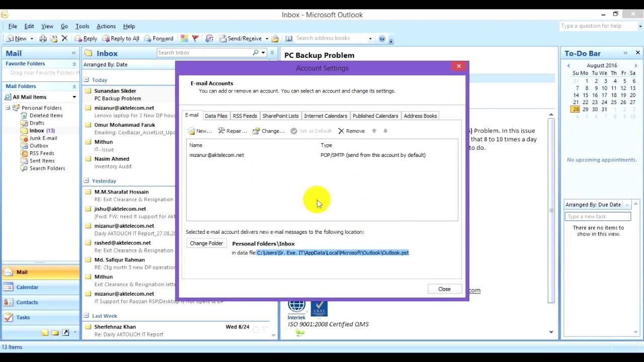Switch to the Published Calendars tab

375,116
